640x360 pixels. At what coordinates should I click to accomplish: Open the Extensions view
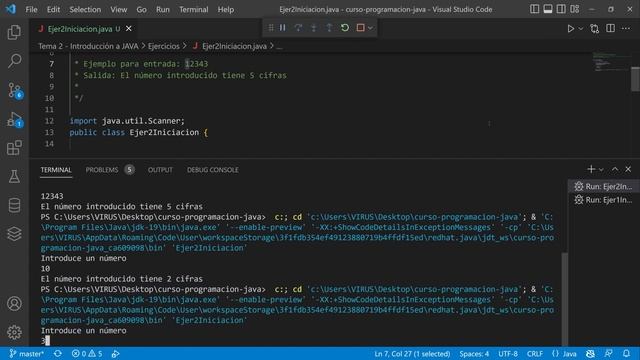[14, 148]
